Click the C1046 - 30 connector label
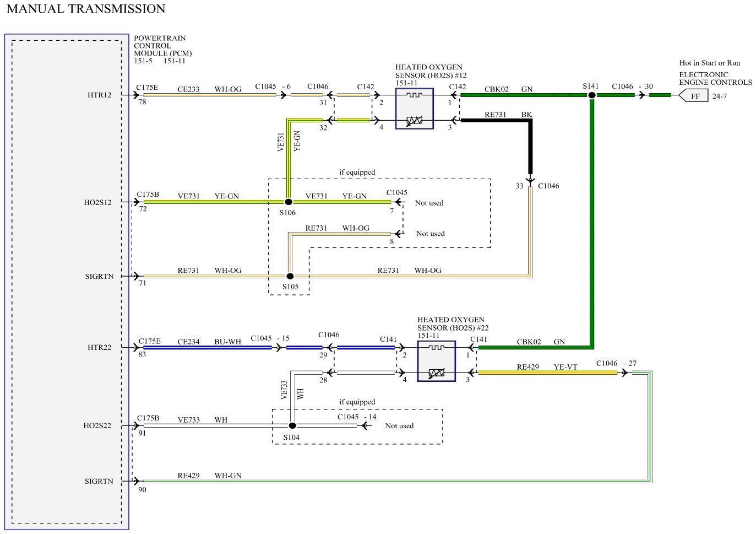 632,87
